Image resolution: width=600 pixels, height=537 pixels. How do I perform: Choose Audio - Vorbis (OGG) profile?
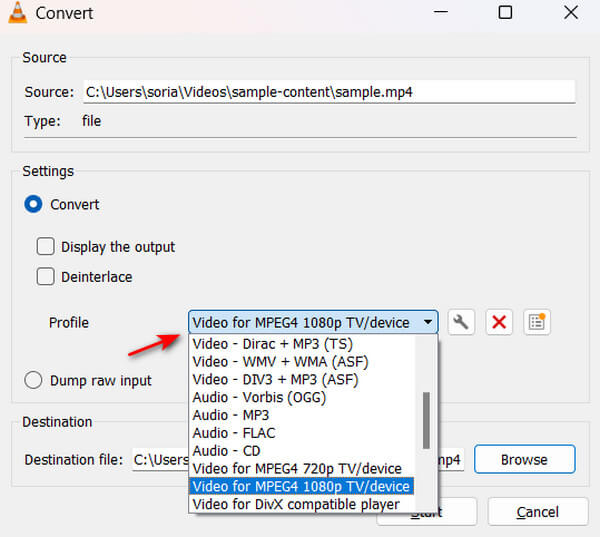(302, 397)
